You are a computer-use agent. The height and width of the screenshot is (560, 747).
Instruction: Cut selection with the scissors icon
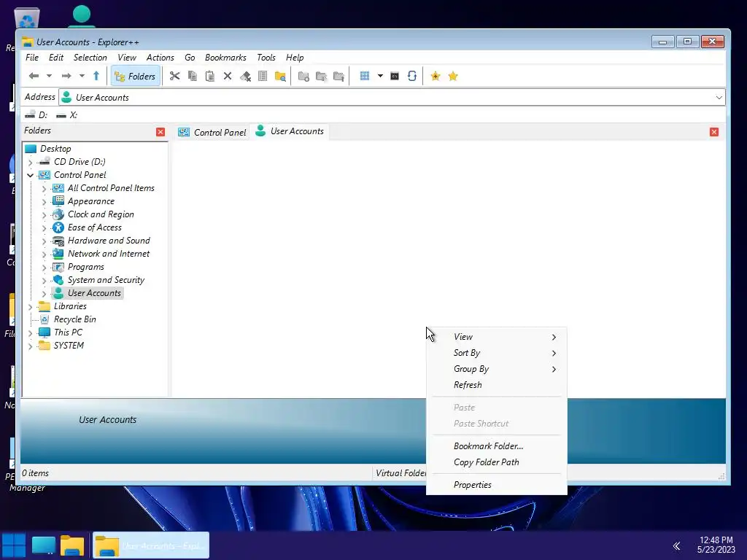[x=175, y=76]
